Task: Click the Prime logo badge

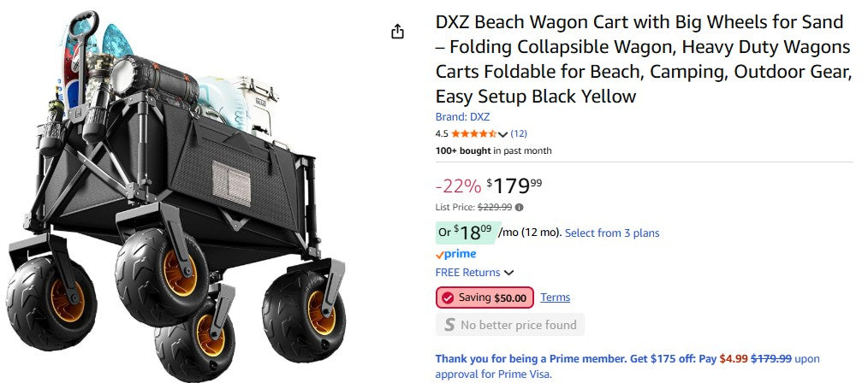Action: coord(455,254)
